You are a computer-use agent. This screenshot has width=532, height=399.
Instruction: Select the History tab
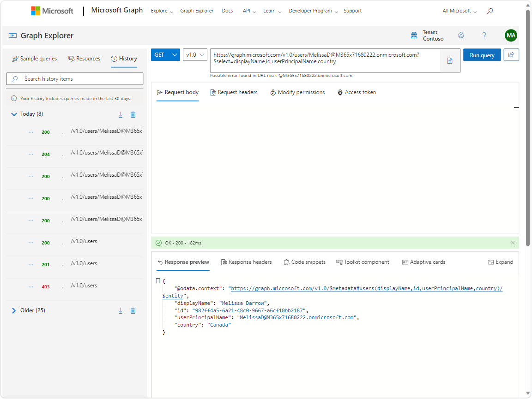coord(124,59)
